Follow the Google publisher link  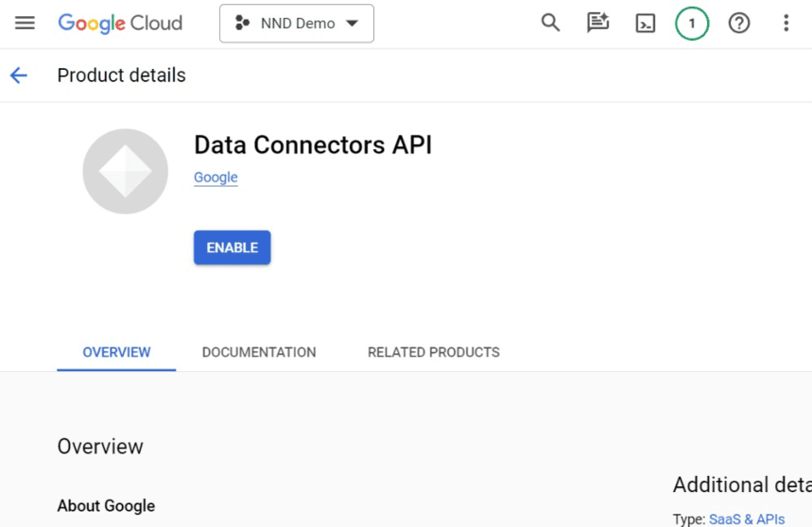(x=216, y=178)
